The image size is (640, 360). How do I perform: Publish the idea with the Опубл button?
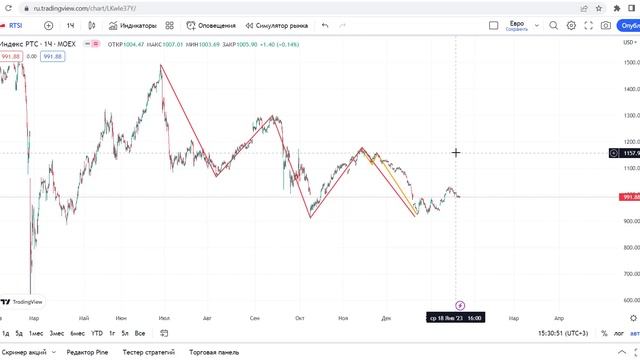(629, 26)
